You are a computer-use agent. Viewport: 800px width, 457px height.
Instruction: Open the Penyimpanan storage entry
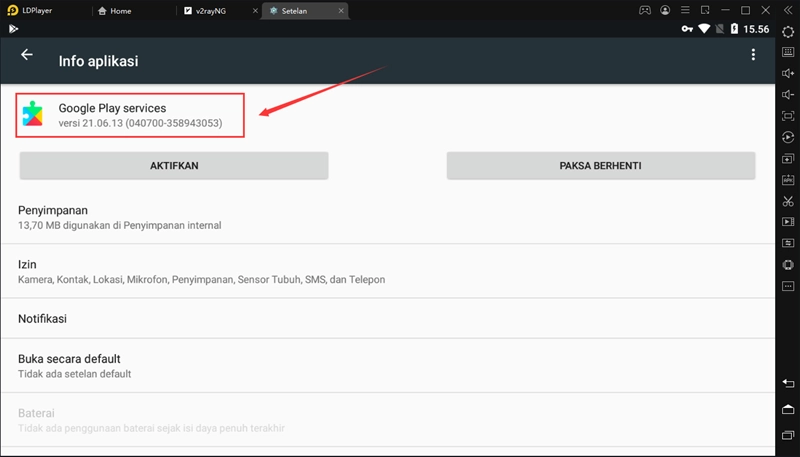388,217
